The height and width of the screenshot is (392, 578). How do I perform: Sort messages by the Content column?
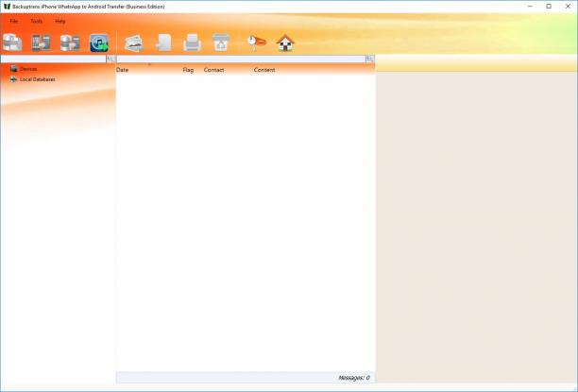(x=264, y=70)
